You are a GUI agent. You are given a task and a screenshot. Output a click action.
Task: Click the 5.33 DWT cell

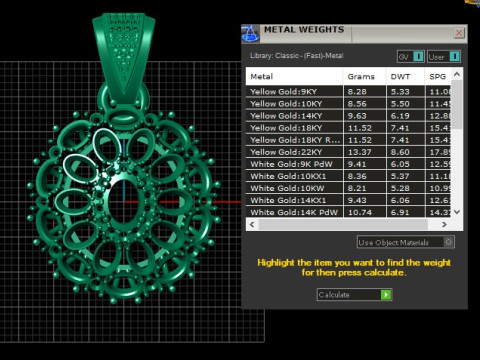pos(406,91)
